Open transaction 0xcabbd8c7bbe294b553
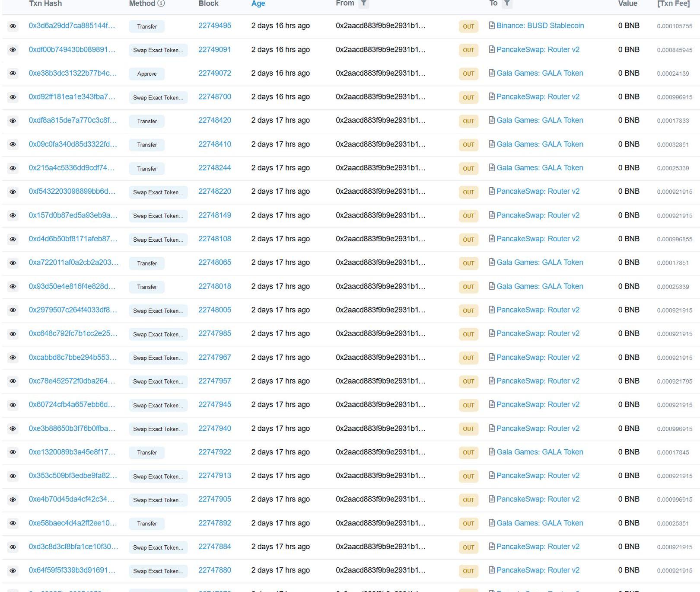 tap(73, 357)
